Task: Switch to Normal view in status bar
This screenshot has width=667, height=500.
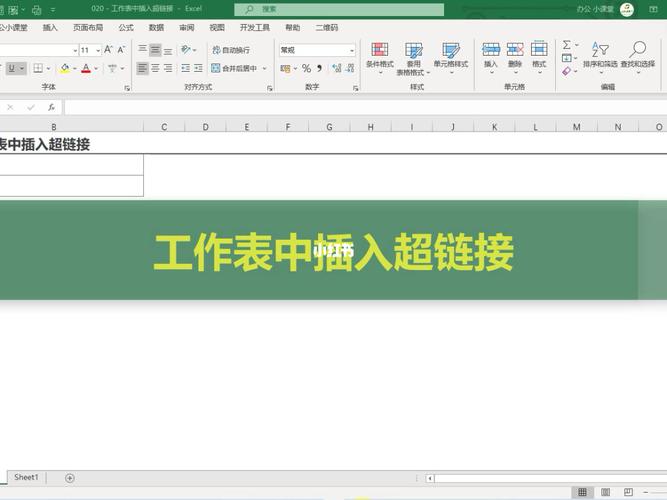Action: 582,492
